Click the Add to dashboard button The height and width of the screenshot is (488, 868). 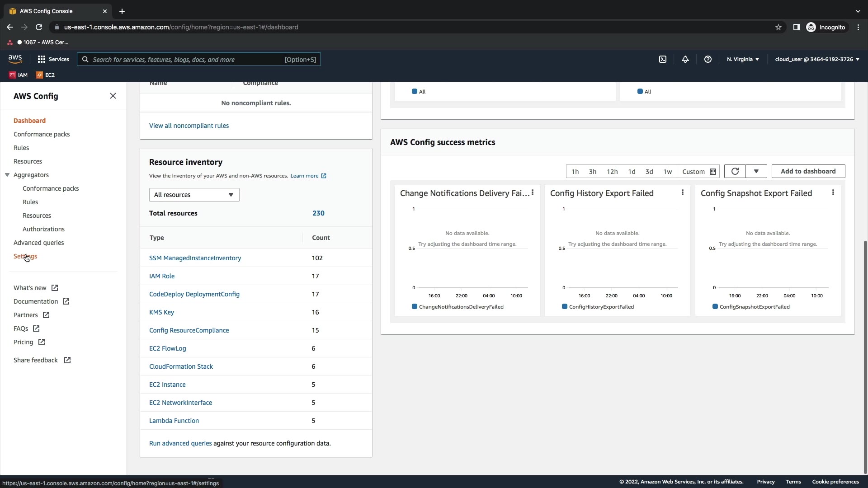tap(808, 171)
